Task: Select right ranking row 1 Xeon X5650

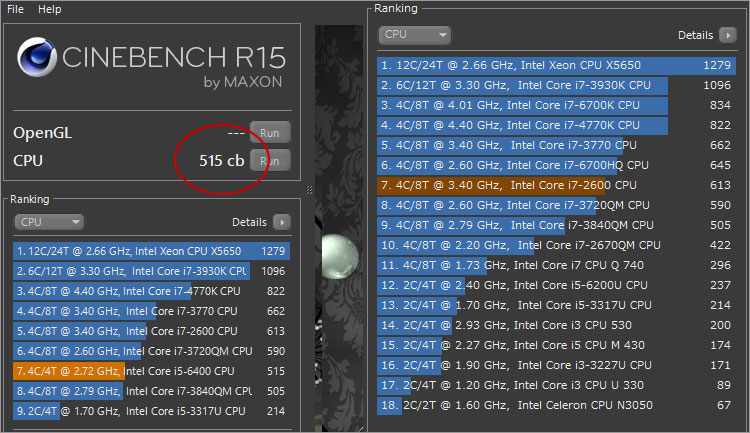Action: pos(556,65)
